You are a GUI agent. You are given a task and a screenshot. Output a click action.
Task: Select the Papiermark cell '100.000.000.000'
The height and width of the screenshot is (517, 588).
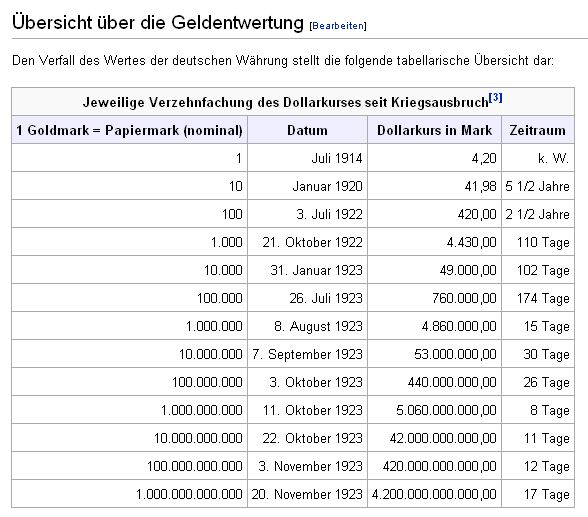pyautogui.click(x=129, y=466)
